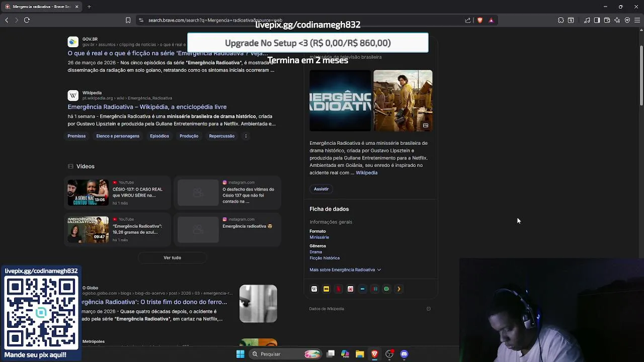Screen dimensions: 644x362
Task: Open OBS Studio from the taskbar
Action: 389,354
